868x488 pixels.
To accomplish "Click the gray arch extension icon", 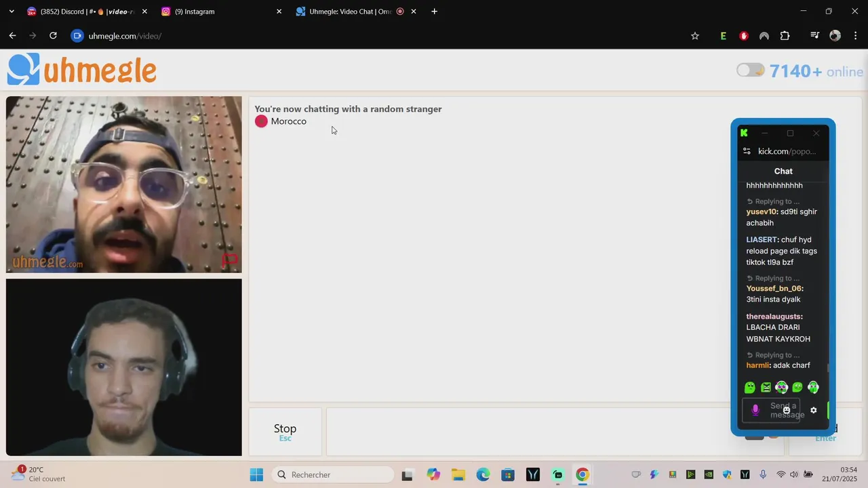I will (x=764, y=36).
